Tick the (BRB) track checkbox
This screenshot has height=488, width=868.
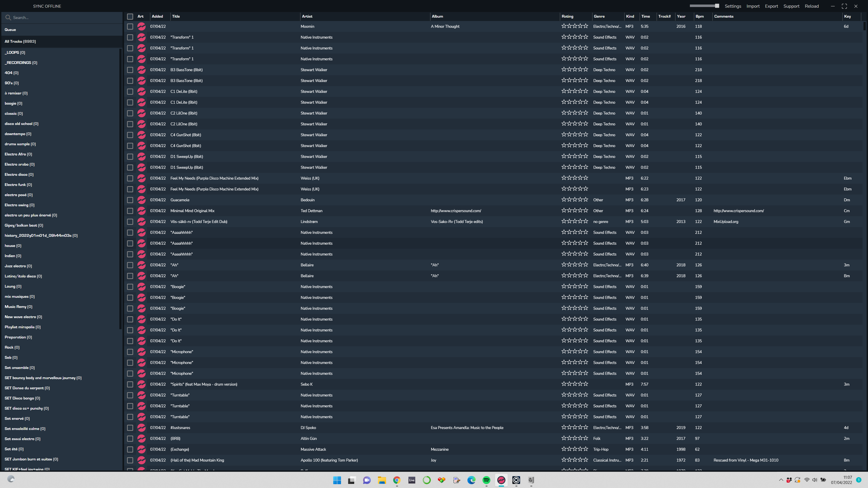[x=130, y=439]
